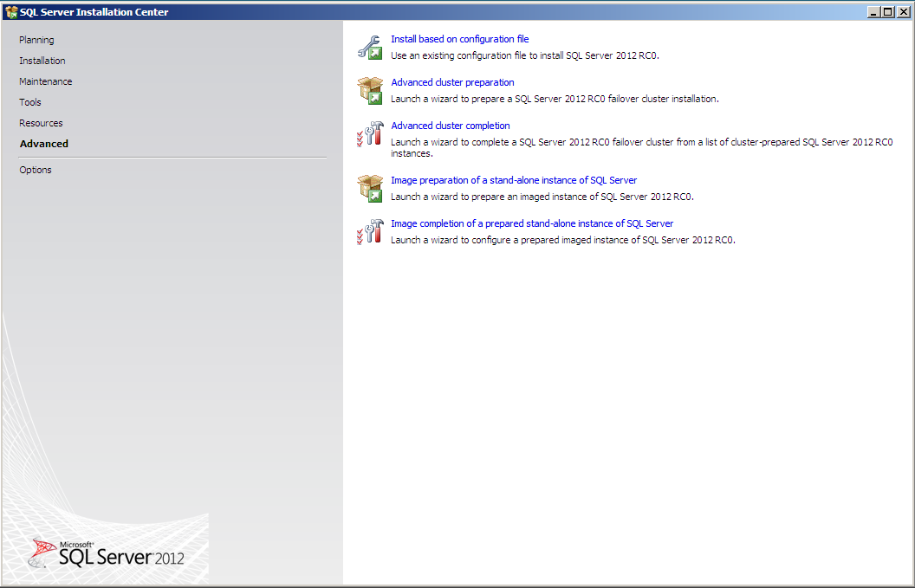Click the Advanced cluster completion wrench icon
915x588 pixels.
click(x=371, y=132)
